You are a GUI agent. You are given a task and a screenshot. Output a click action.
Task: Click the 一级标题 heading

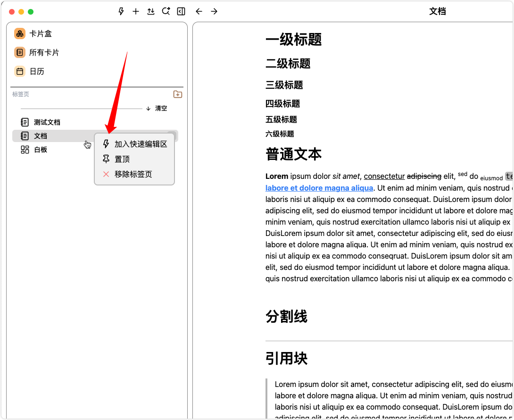tap(293, 39)
